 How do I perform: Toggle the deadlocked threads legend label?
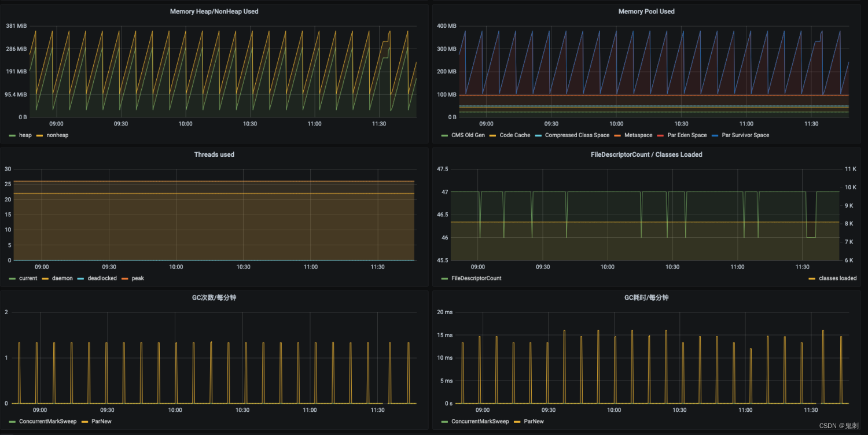coord(102,278)
